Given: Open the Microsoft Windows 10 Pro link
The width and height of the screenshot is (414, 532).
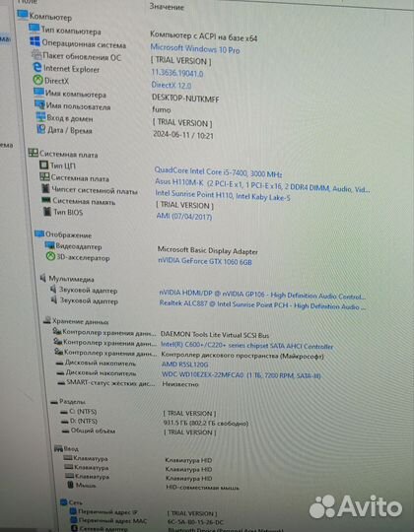Looking at the screenshot, I should [195, 49].
